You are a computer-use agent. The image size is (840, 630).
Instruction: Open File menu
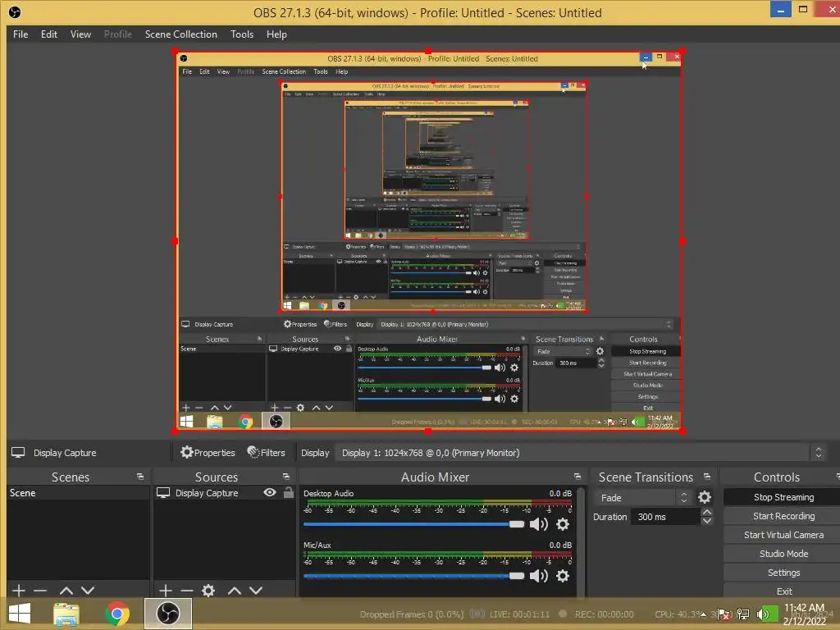[x=21, y=34]
